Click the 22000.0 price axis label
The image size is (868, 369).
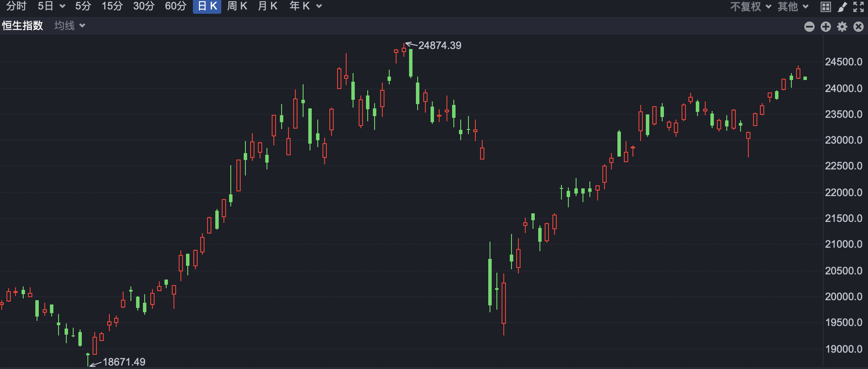click(843, 193)
